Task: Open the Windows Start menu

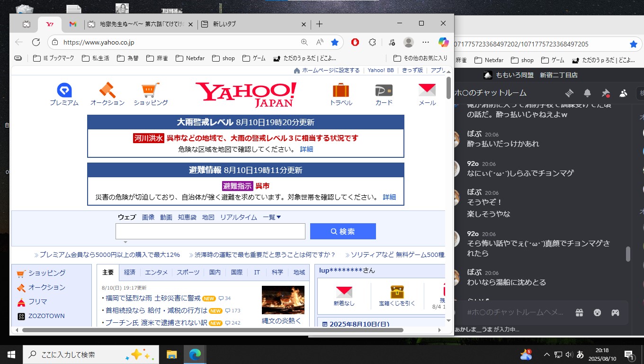Action: [x=11, y=354]
